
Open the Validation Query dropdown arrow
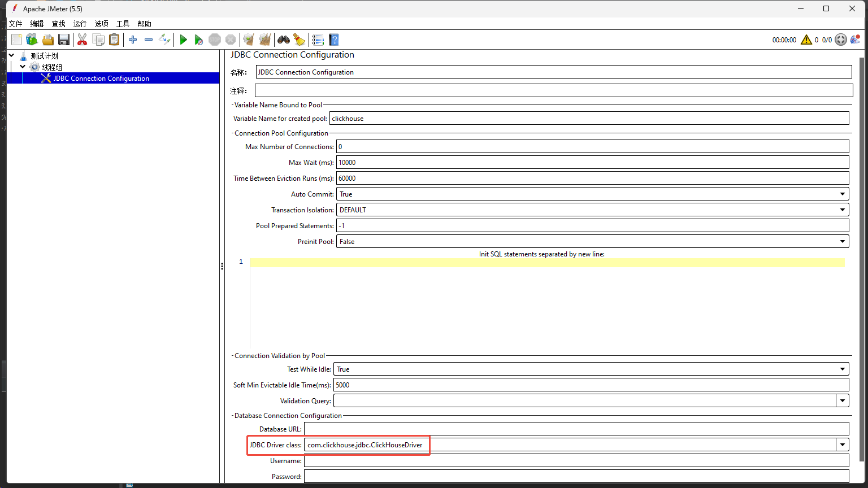click(843, 400)
